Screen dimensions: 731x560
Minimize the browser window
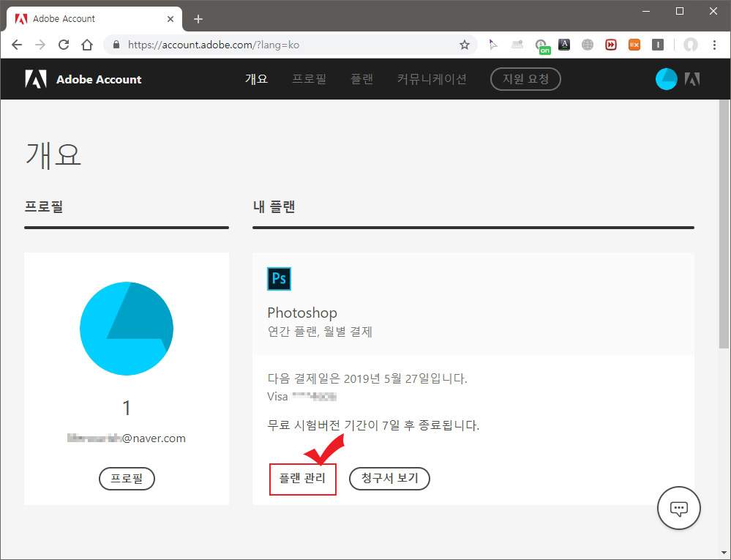point(646,11)
